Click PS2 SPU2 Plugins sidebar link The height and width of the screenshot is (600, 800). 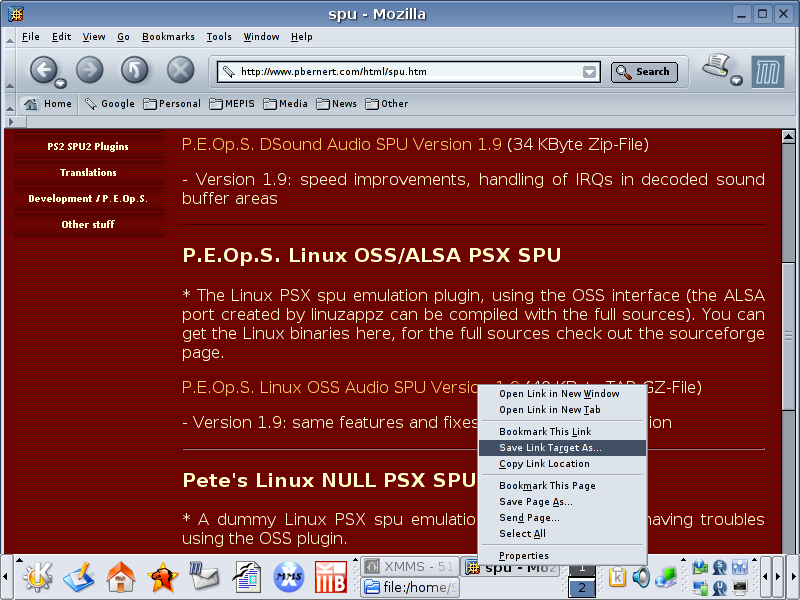pos(88,147)
